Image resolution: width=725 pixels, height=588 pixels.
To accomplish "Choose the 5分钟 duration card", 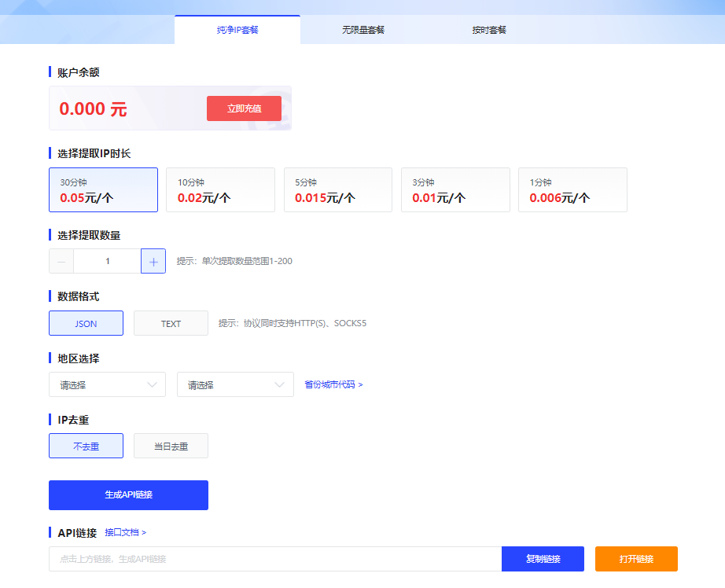I will pyautogui.click(x=337, y=190).
